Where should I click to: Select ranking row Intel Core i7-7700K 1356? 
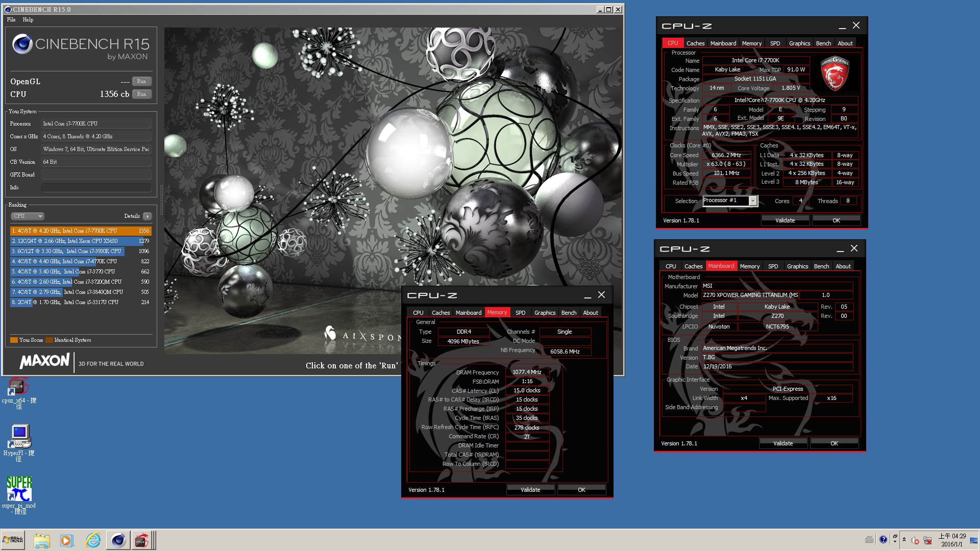point(81,231)
